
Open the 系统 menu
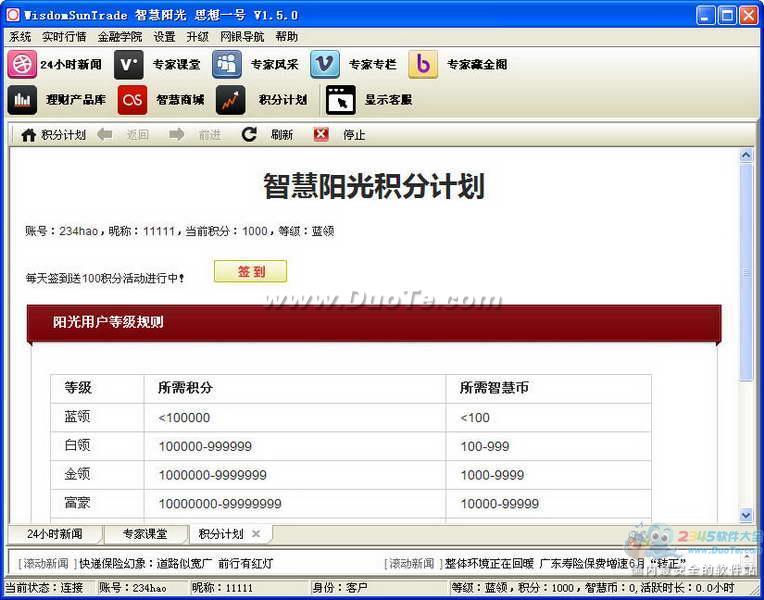(20, 37)
